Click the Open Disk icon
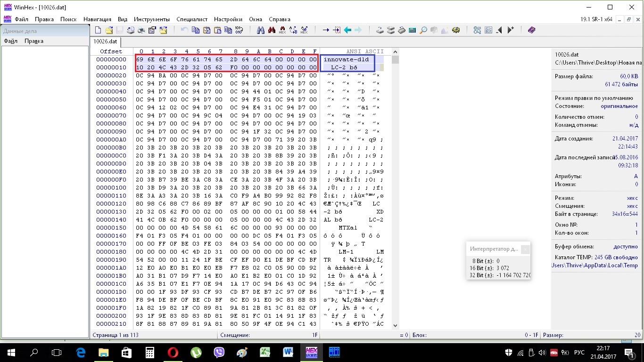Viewport: 644px width, 362px height. click(x=380, y=30)
